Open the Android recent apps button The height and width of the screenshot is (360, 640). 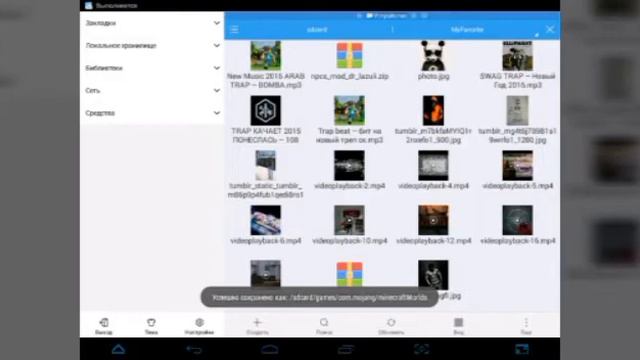pos(346,349)
